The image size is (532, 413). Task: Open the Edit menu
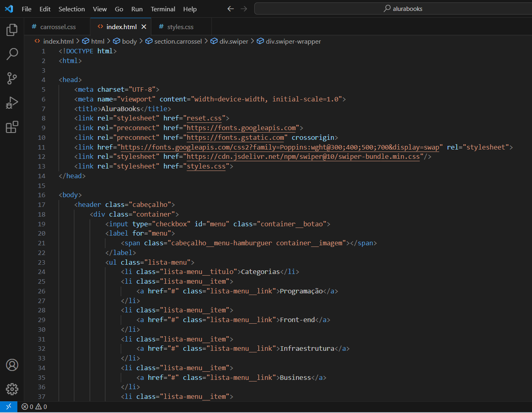tap(45, 9)
